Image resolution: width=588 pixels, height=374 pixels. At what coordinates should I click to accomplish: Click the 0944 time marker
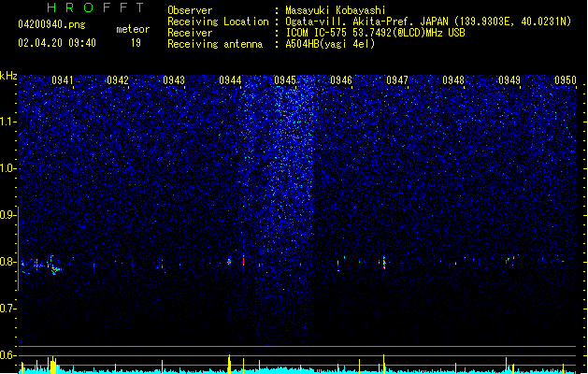tap(230, 80)
